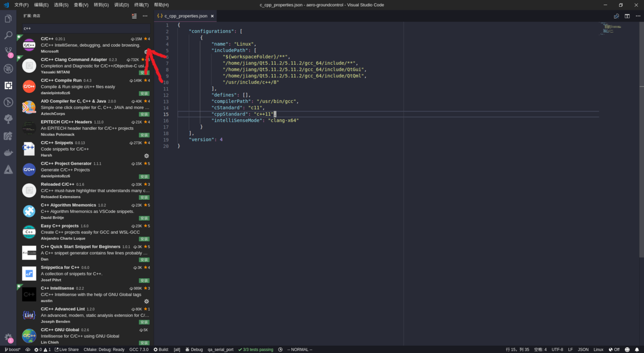Viewport: 644px width, 353px height.
Task: Change language mode from JSON
Action: coord(583,349)
